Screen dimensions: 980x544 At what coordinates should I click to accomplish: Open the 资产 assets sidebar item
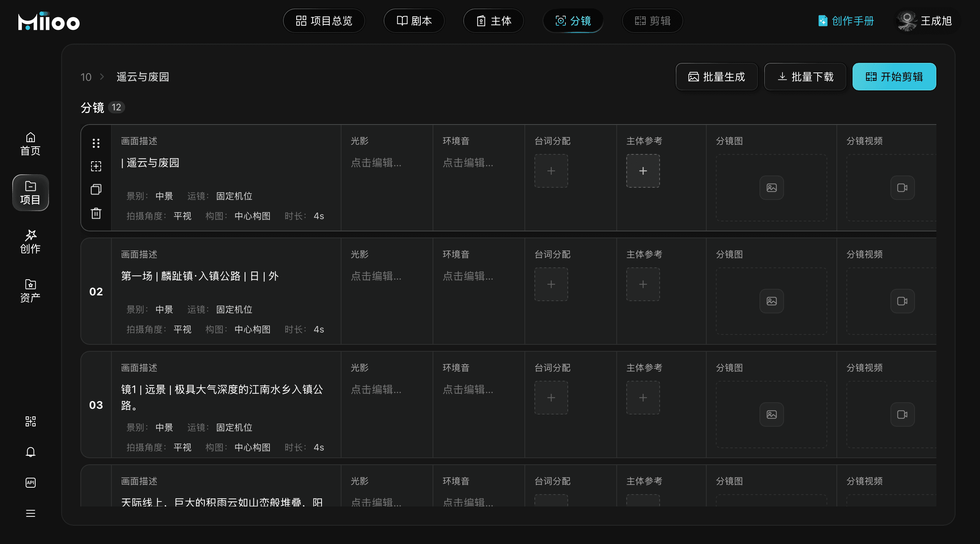point(31,291)
